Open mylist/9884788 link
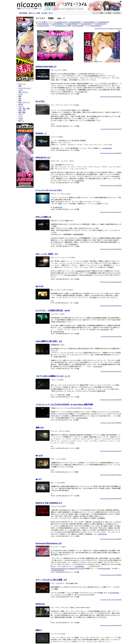This screenshot has width=136, height=644. click(x=103, y=22)
